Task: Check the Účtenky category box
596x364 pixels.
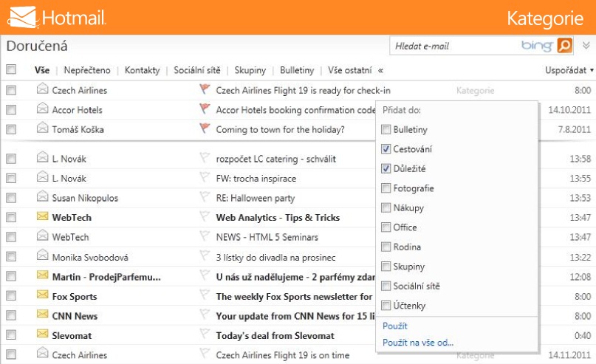Action: coord(386,306)
